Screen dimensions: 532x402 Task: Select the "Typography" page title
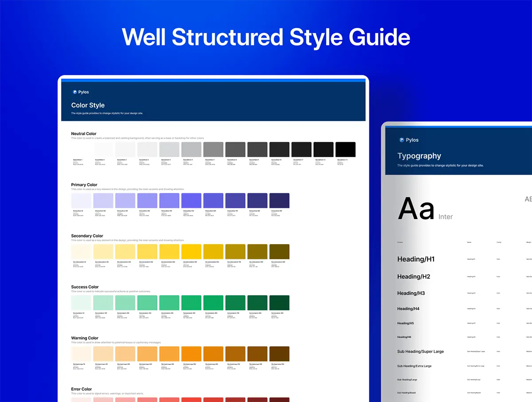419,156
